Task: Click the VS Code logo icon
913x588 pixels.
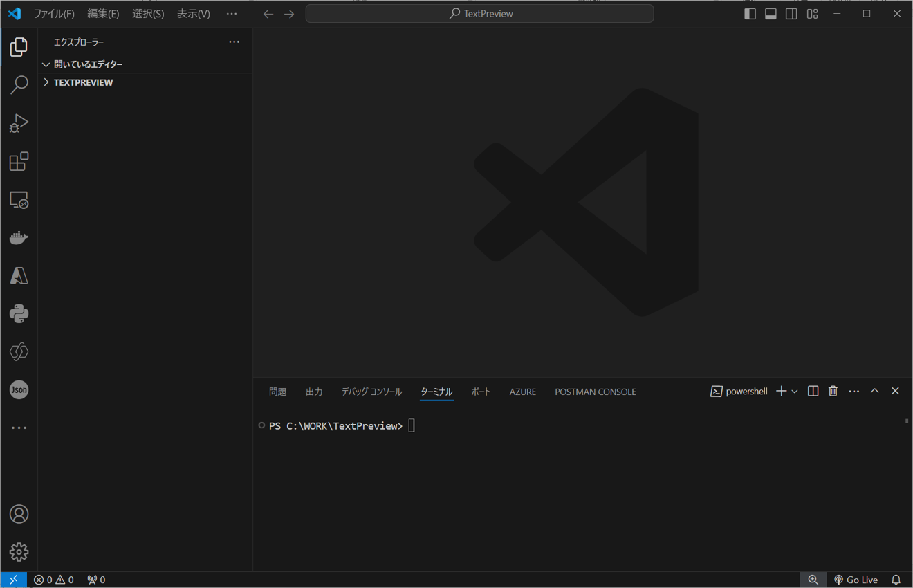Action: [14, 14]
